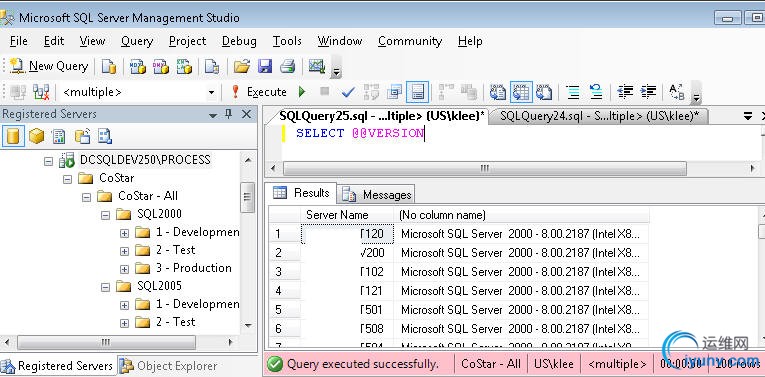Start an Analysis Services MDX Query
This screenshot has height=377, width=765.
[138, 66]
